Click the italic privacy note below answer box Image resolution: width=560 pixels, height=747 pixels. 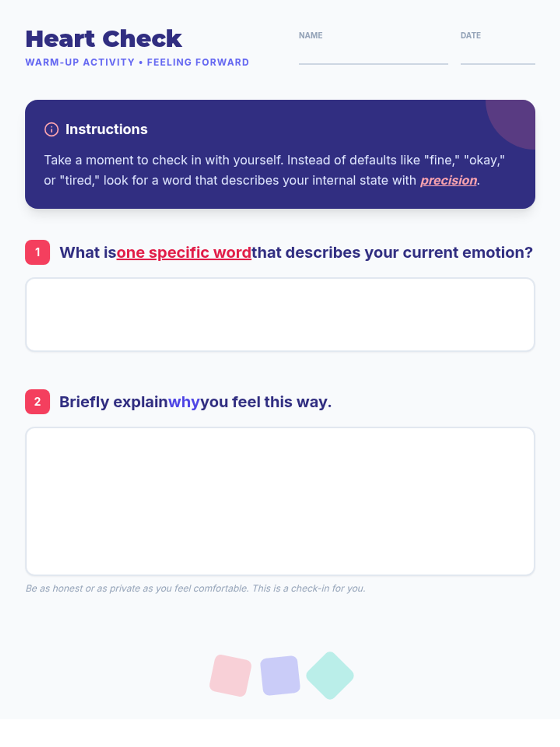(x=195, y=589)
